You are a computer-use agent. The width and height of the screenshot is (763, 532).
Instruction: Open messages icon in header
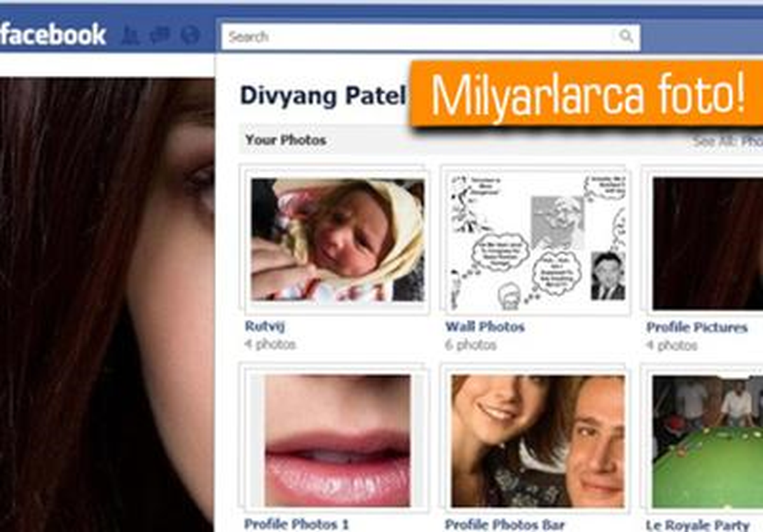(160, 35)
